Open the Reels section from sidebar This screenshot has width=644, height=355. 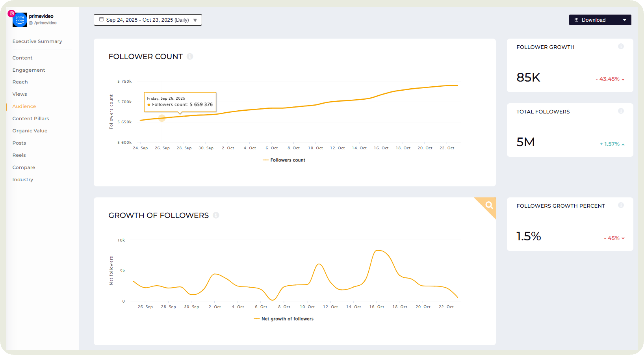(x=19, y=155)
